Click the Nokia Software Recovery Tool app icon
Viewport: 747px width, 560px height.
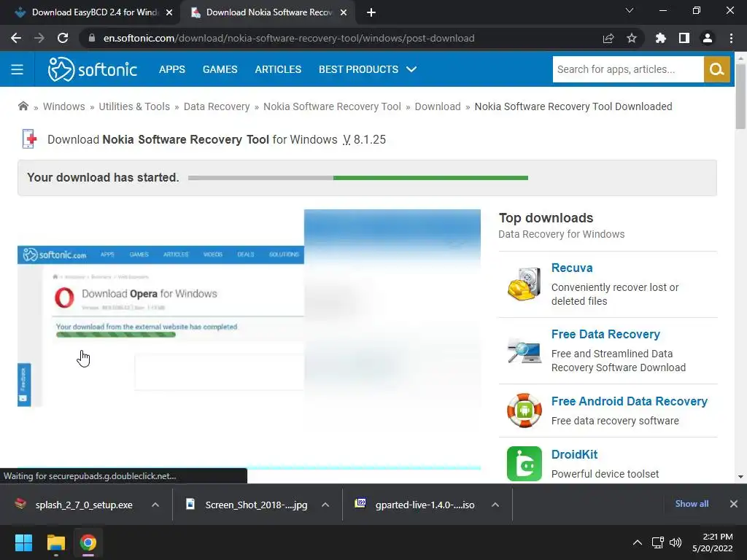(x=29, y=139)
